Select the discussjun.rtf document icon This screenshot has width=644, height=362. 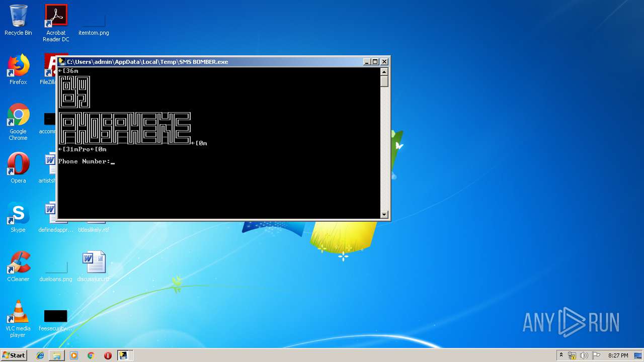coord(94,266)
